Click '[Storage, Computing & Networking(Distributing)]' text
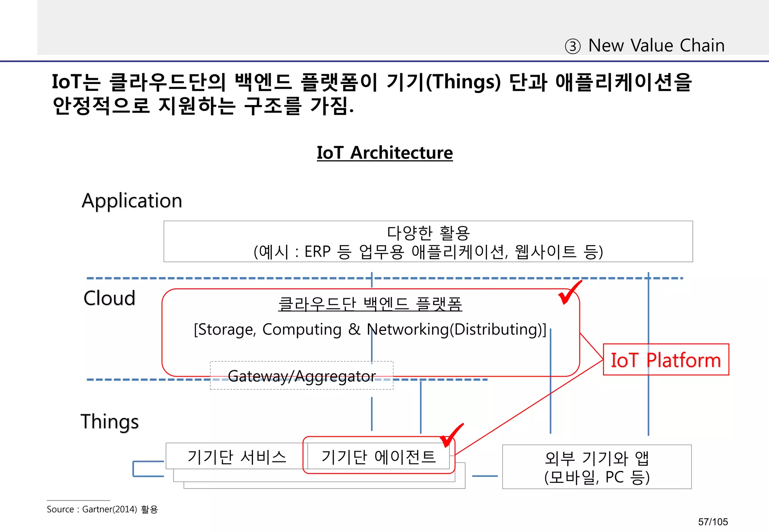The image size is (769, 532). pyautogui.click(x=370, y=330)
